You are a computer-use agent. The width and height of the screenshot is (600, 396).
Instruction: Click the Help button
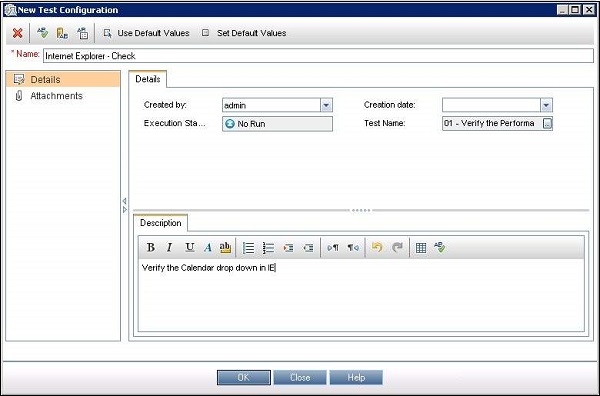point(356,377)
